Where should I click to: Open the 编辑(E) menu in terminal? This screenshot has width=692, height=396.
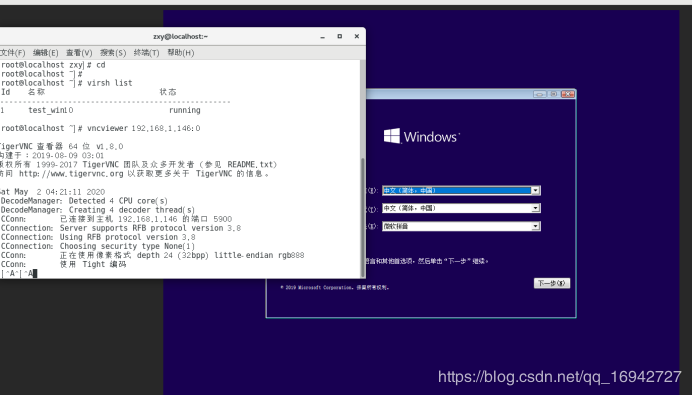tap(45, 53)
